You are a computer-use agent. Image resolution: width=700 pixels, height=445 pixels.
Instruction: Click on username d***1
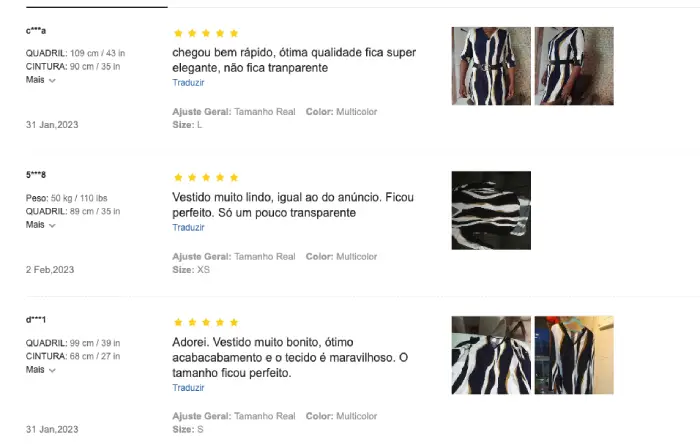[x=36, y=320]
